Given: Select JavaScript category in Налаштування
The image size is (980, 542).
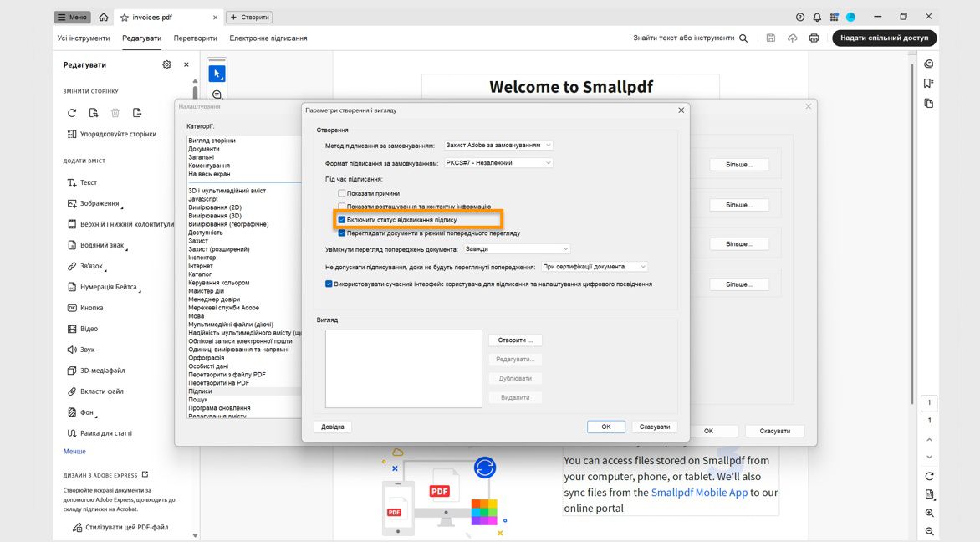Looking at the screenshot, I should [x=203, y=199].
